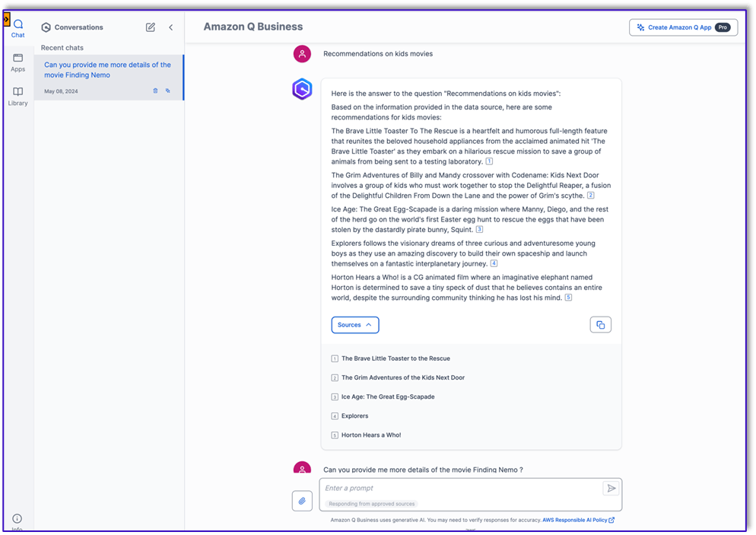Open the Chat section in sidebar
The image size is (756, 535).
pos(17,28)
